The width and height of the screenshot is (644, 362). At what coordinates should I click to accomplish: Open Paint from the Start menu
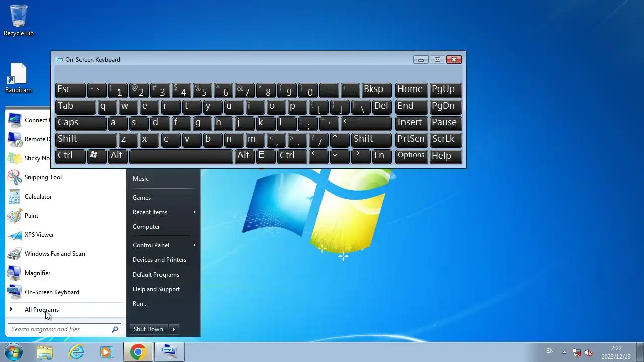pos(65,216)
